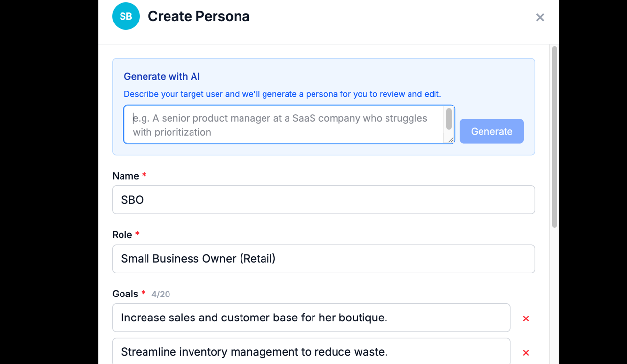Dismiss the dialog with the X

pos(540,17)
